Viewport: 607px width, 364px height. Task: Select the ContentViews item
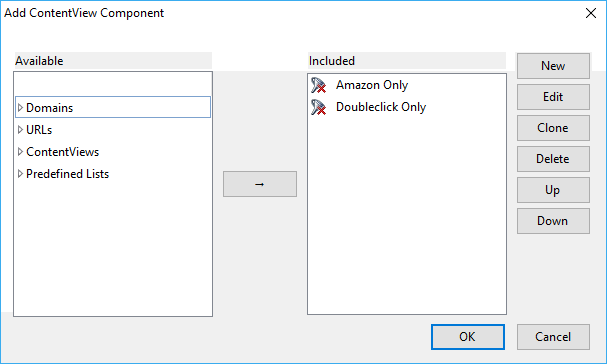63,152
